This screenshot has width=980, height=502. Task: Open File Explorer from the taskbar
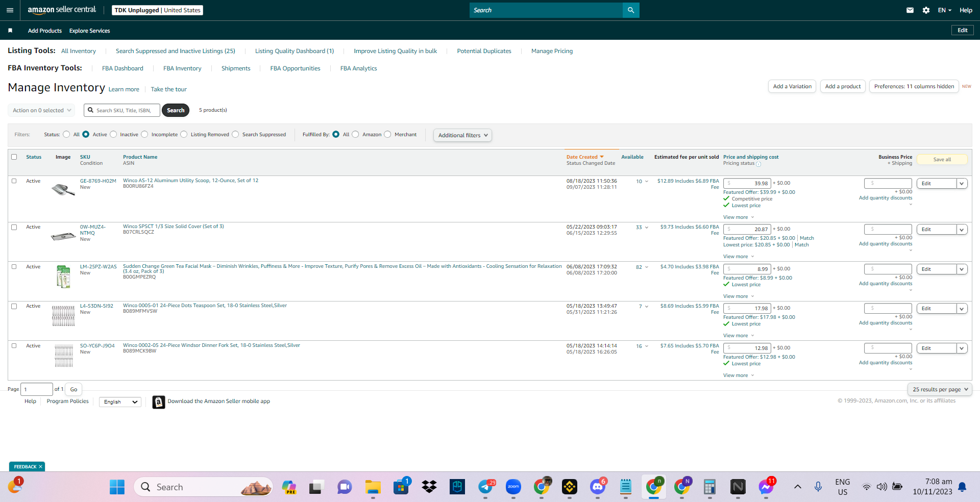(x=373, y=487)
